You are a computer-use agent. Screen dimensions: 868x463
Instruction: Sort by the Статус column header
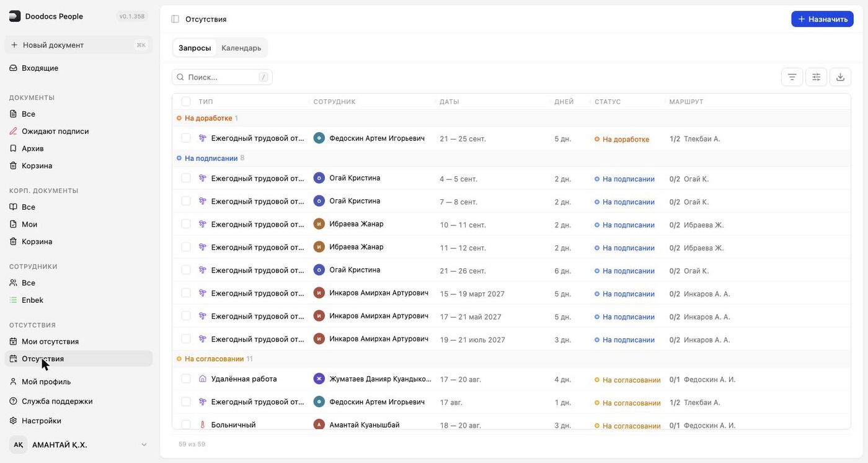click(x=608, y=102)
